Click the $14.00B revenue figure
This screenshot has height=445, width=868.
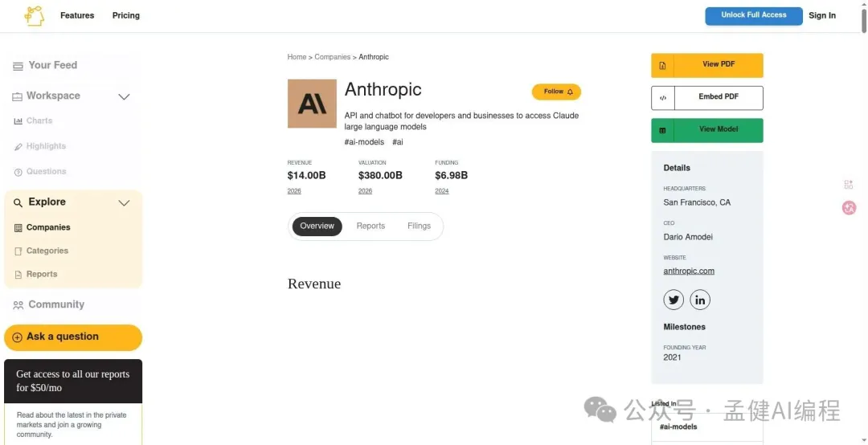(x=307, y=176)
